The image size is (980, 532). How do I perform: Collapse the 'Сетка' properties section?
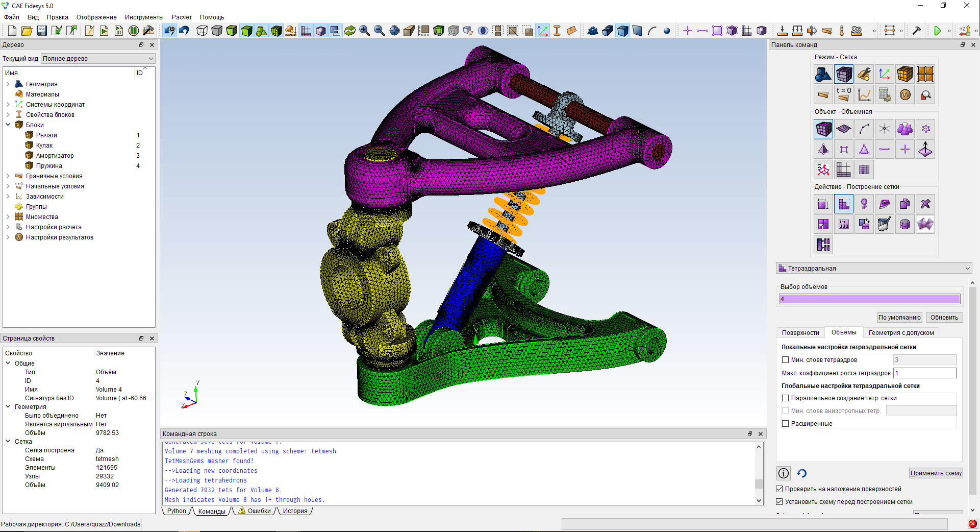8,442
